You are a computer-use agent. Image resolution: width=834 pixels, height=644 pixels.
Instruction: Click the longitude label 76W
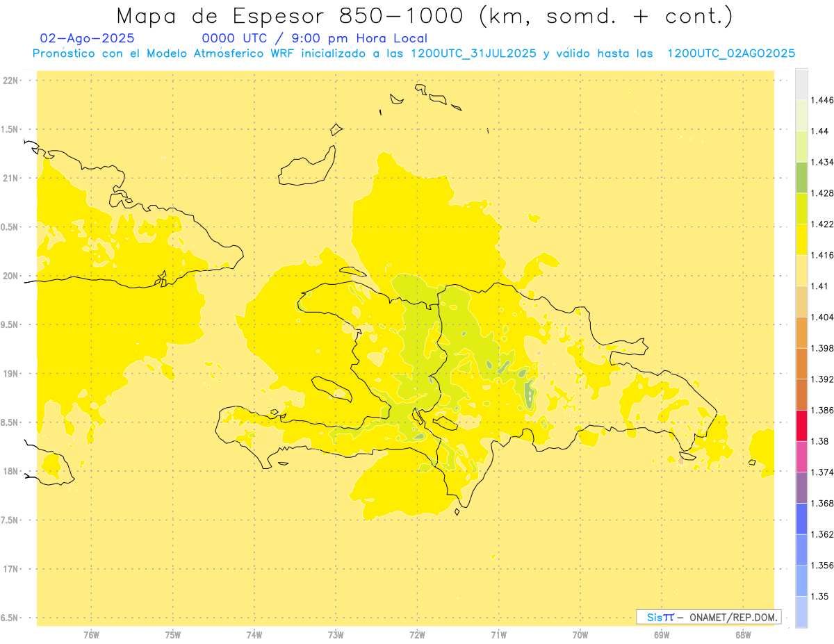[91, 634]
